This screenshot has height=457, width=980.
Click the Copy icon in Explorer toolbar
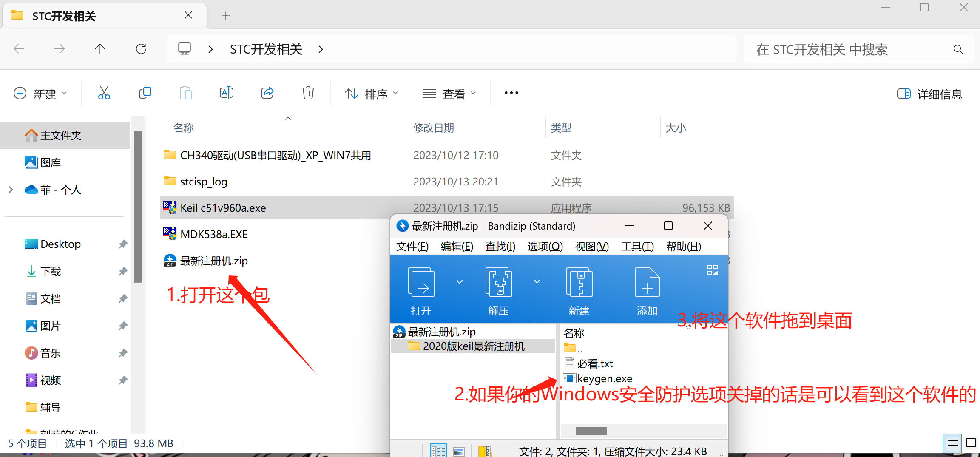(x=145, y=93)
